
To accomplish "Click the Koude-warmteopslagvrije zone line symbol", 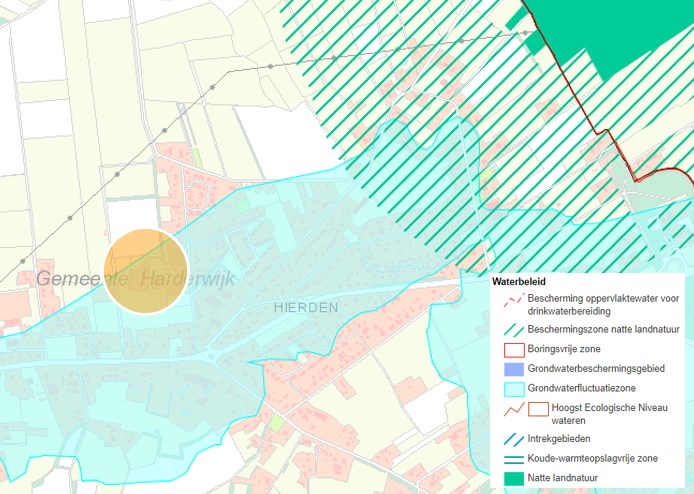I will click(x=514, y=459).
